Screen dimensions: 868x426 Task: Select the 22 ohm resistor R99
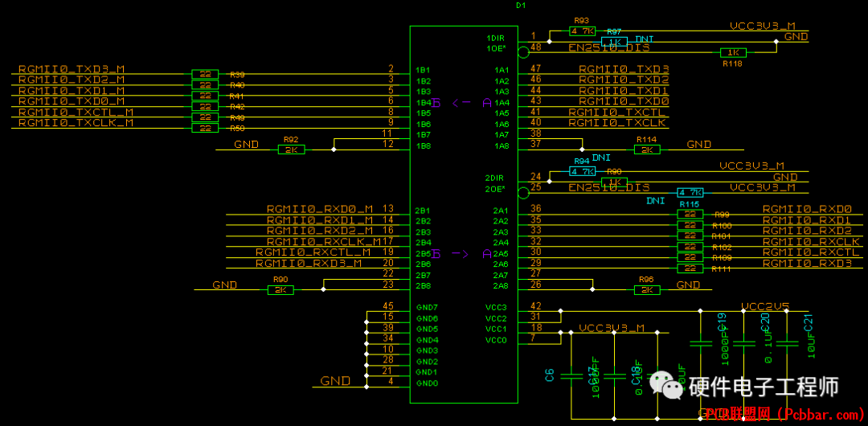pos(690,215)
